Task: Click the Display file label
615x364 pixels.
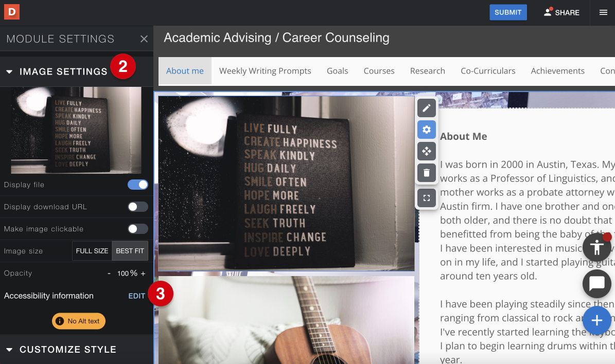Action: [24, 185]
